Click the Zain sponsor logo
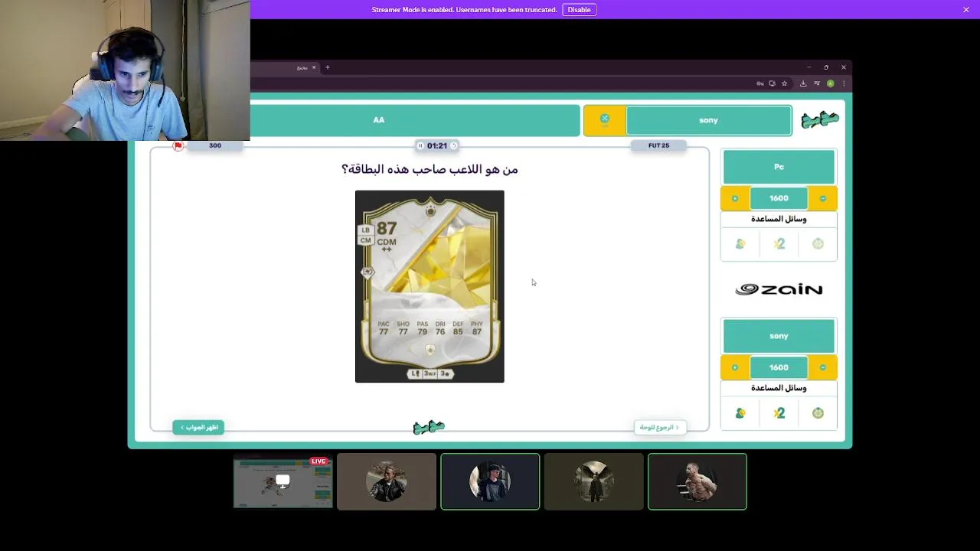Image resolution: width=980 pixels, height=551 pixels. click(x=779, y=289)
